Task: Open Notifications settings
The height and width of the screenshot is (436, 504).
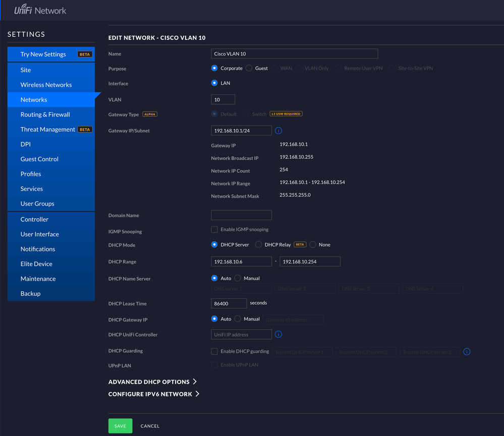Action: tap(51, 249)
